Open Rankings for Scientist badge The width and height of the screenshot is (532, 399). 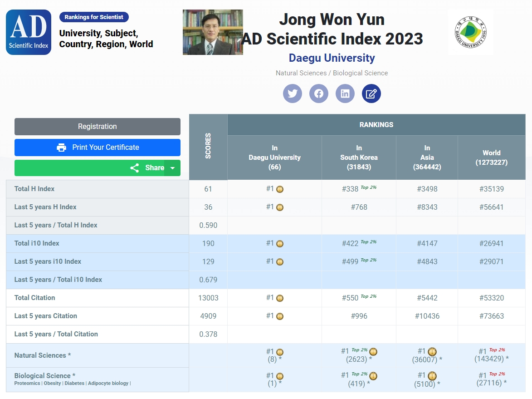(94, 17)
